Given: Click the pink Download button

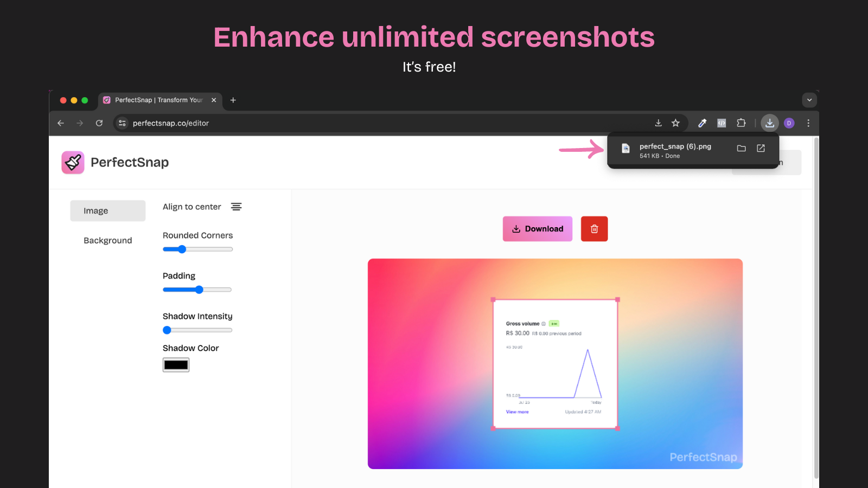Looking at the screenshot, I should pyautogui.click(x=538, y=229).
